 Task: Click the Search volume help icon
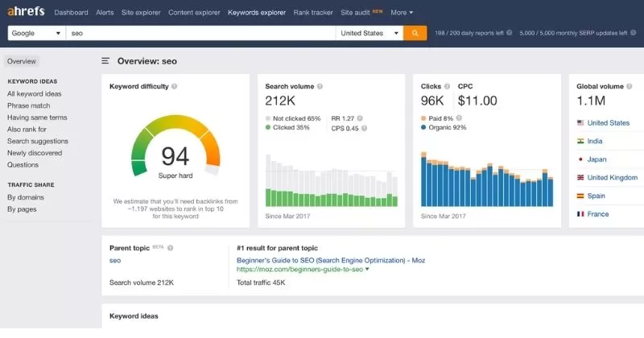(320, 86)
